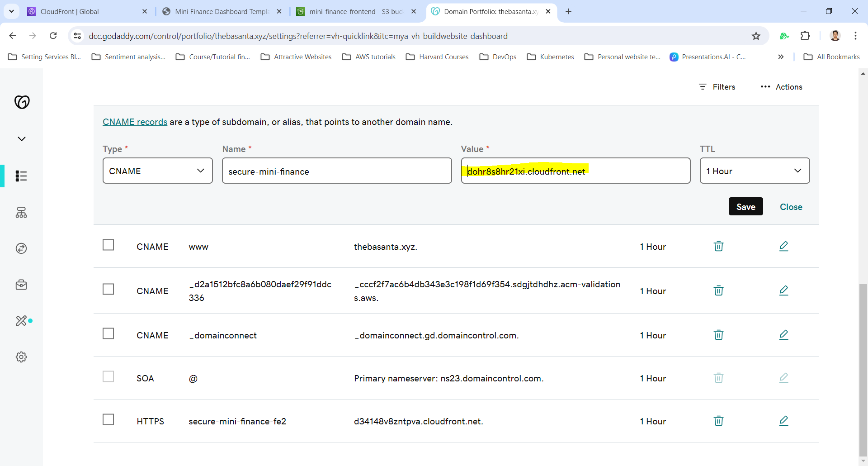The width and height of the screenshot is (868, 466).
Task: Open the DNS records list sidebar icon
Action: pyautogui.click(x=21, y=176)
